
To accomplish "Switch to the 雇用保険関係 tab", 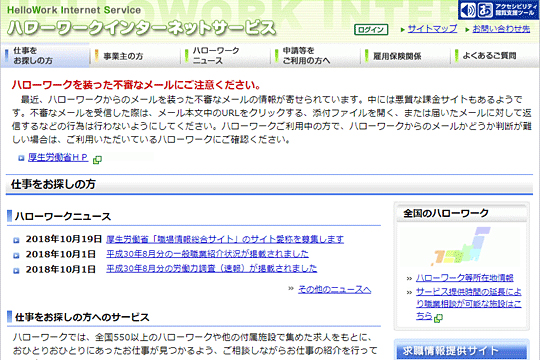I will pyautogui.click(x=405, y=55).
